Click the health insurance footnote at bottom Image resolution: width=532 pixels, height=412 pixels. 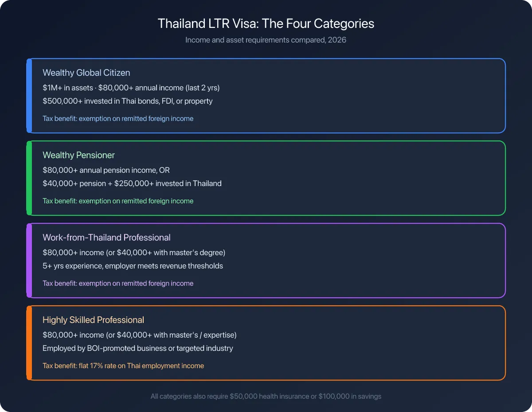coord(266,396)
